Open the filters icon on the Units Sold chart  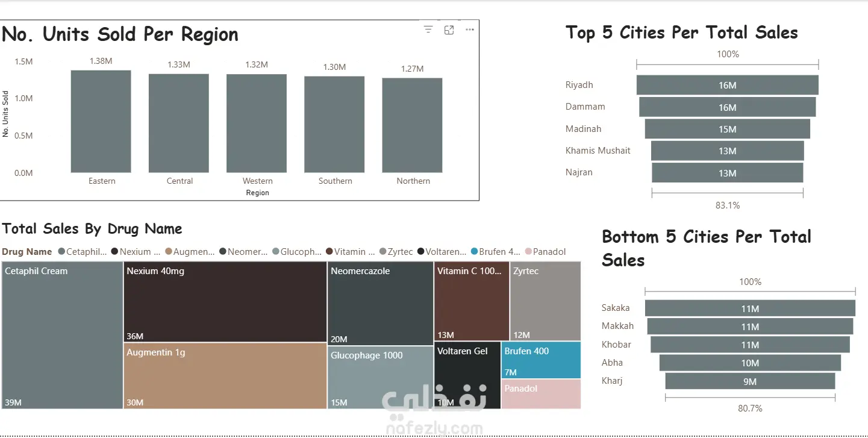(x=428, y=30)
